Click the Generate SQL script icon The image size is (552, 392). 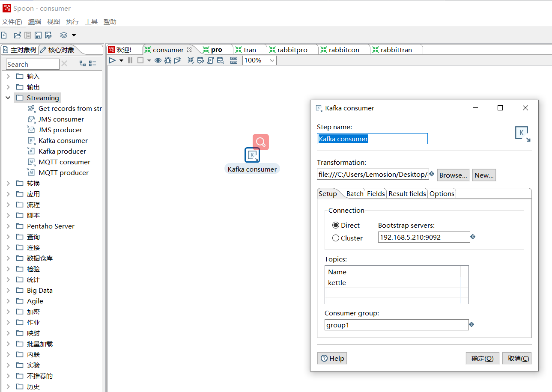pyautogui.click(x=210, y=60)
